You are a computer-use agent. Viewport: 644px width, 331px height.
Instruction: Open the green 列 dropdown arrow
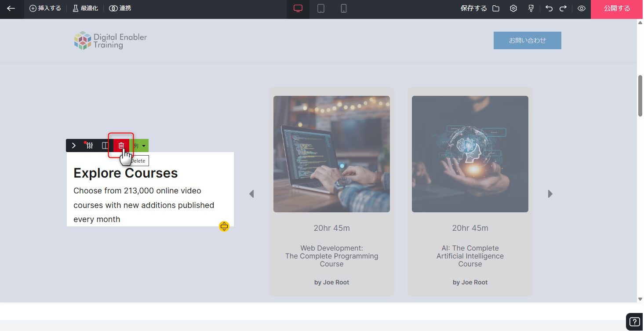143,146
